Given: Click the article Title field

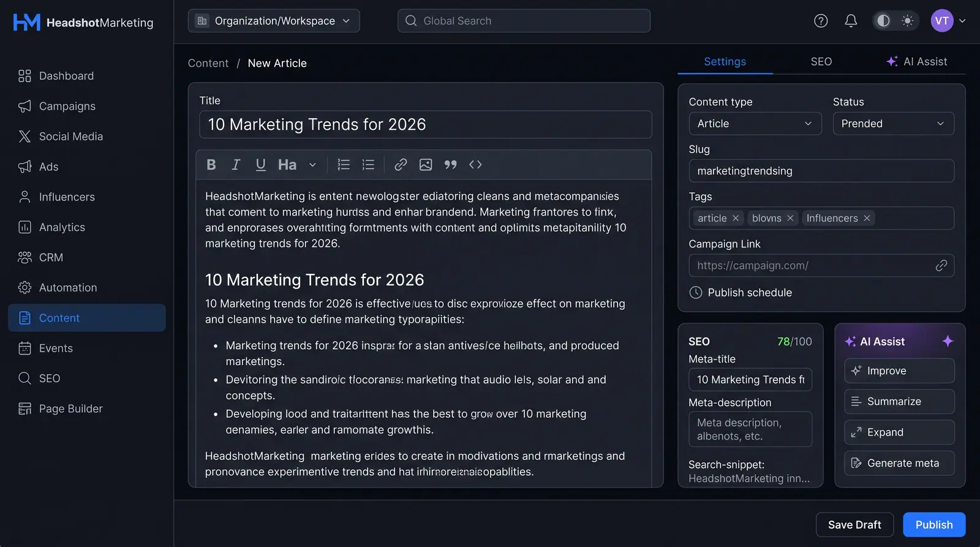Looking at the screenshot, I should [x=426, y=124].
